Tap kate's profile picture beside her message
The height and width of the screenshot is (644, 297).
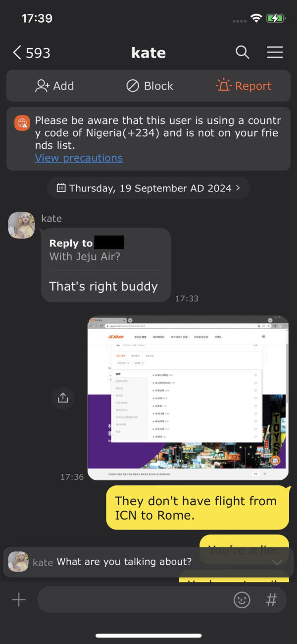click(22, 225)
